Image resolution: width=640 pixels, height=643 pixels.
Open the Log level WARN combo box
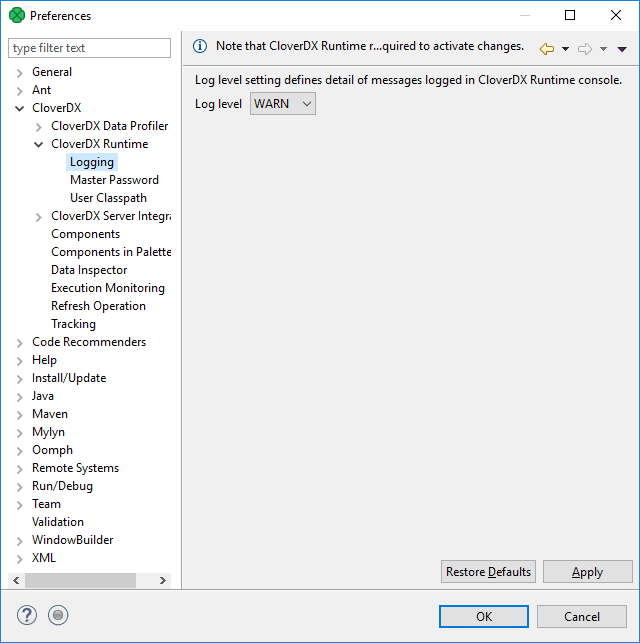[282, 104]
